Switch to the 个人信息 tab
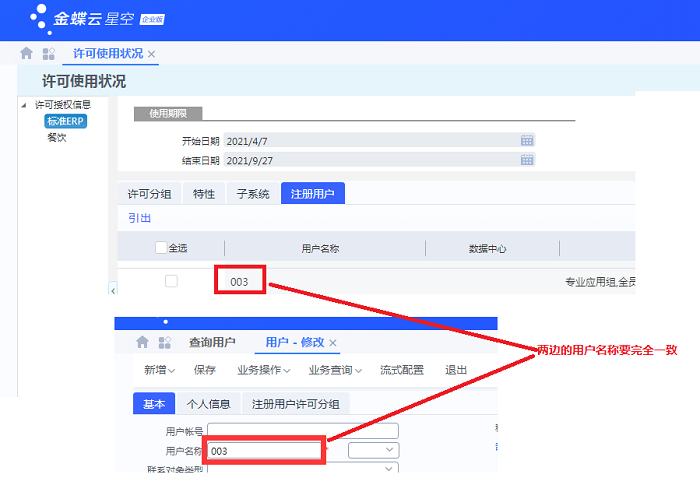The image size is (700, 485). coord(208,404)
